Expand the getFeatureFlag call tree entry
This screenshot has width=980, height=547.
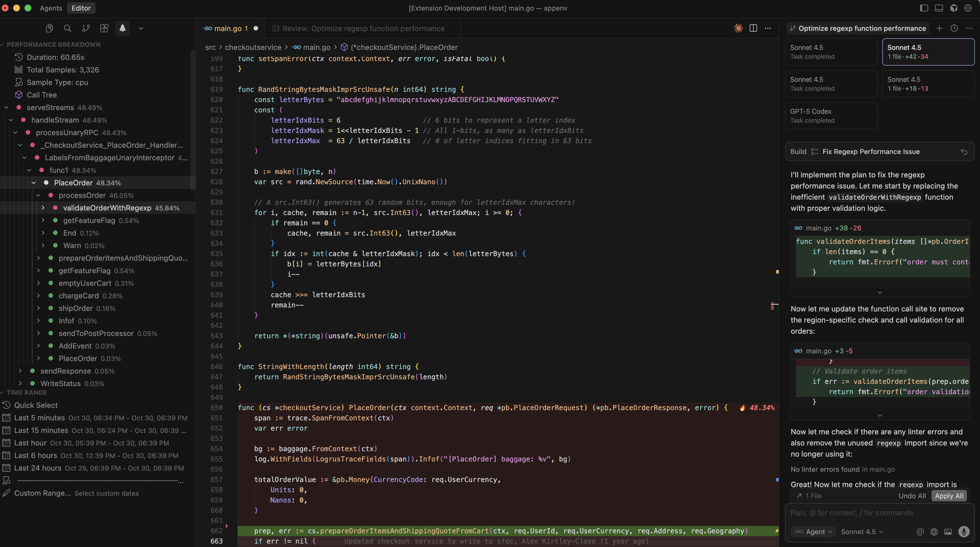click(x=42, y=220)
